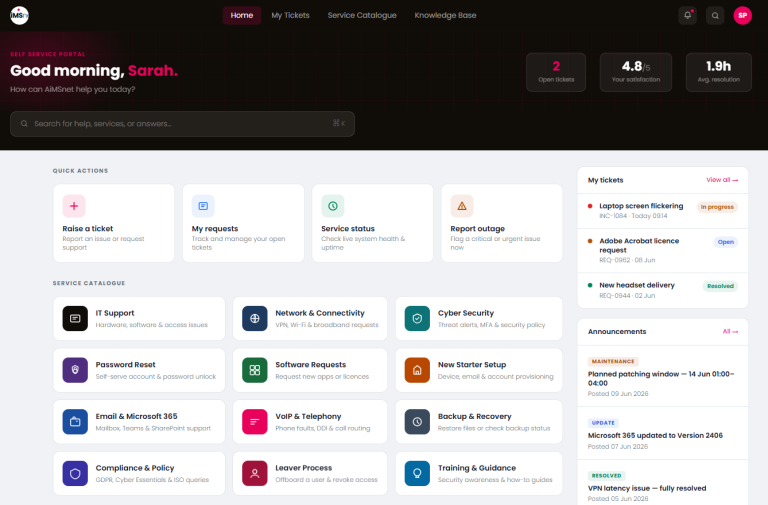Select New Starter Setup title
Viewport: 768px width, 505px height.
(472, 364)
